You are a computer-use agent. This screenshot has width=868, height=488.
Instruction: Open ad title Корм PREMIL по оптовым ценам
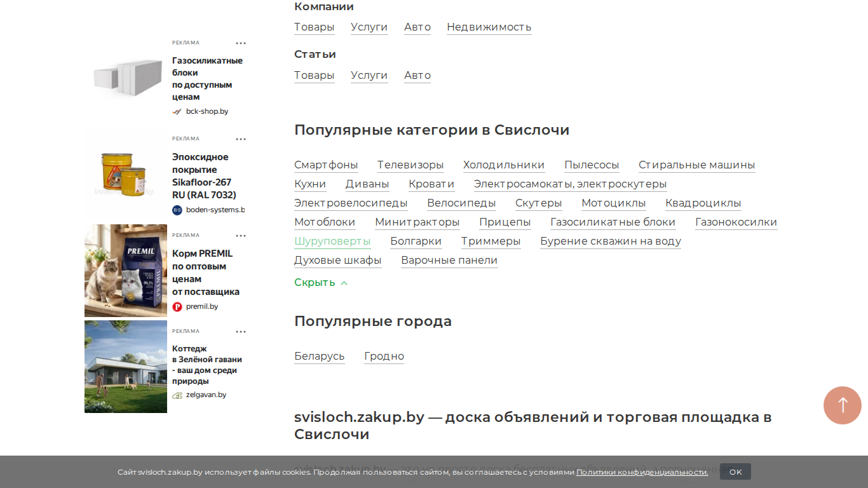click(206, 273)
